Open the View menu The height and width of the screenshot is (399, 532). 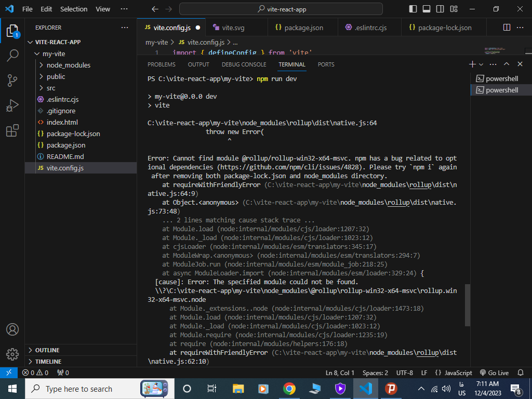pos(102,9)
